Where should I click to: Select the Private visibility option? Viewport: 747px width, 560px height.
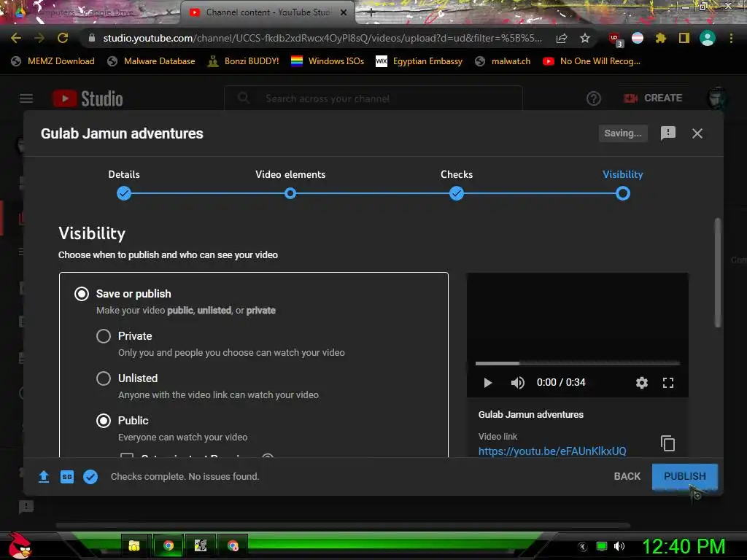(104, 336)
